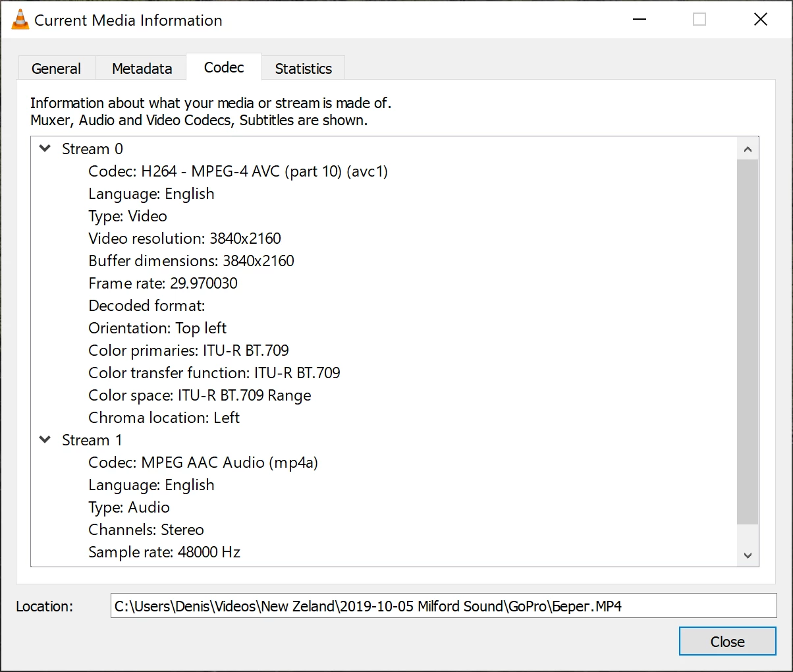
Task: Click the Close button
Action: (728, 641)
